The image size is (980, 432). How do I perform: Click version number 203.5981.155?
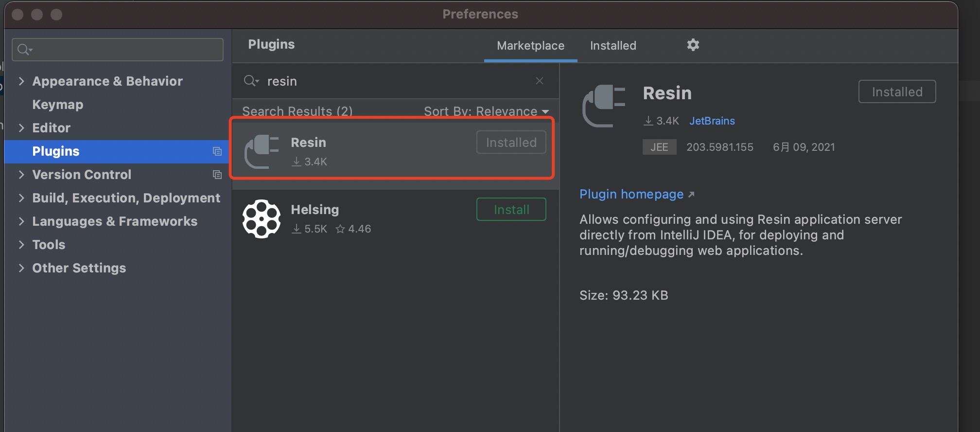(719, 147)
